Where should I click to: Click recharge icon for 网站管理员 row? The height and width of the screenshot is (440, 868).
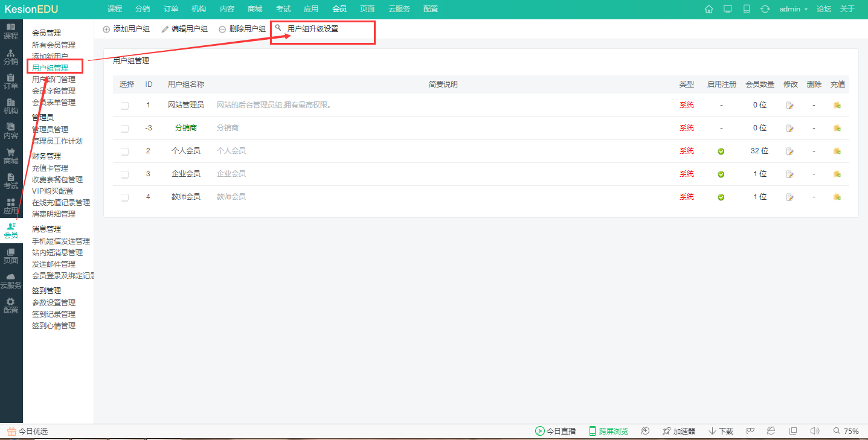tap(837, 105)
